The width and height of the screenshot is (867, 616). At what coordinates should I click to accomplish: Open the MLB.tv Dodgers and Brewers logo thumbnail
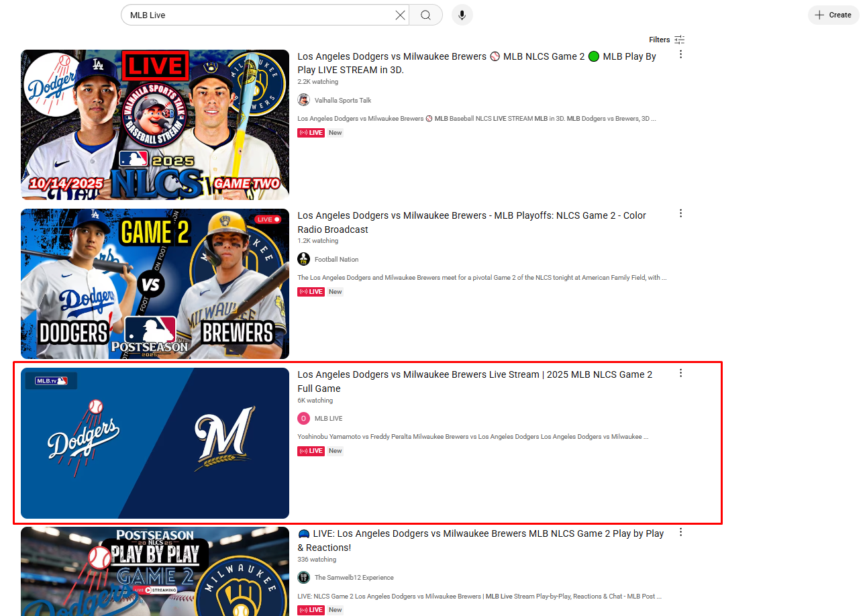point(155,443)
